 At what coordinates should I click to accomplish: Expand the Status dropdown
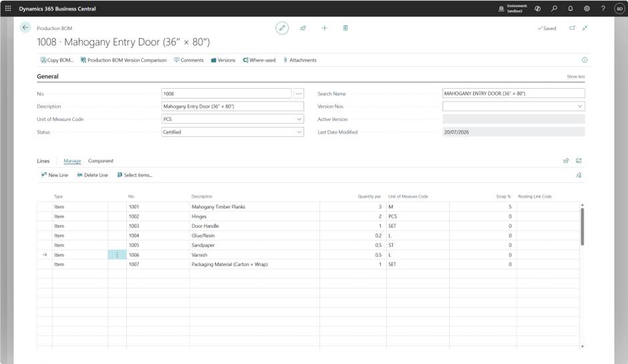pyautogui.click(x=299, y=132)
